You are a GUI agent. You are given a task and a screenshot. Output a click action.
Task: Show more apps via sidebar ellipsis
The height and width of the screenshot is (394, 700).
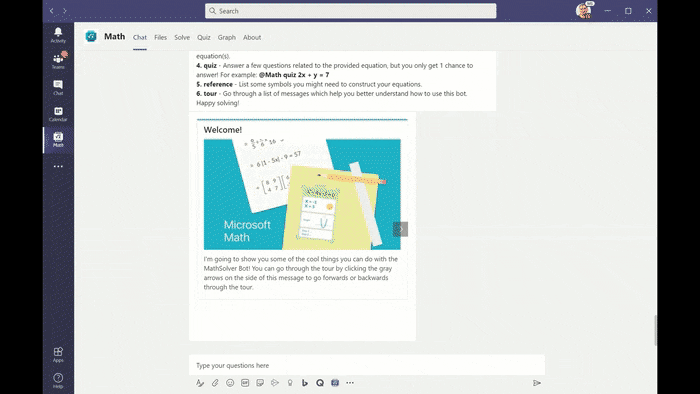click(58, 166)
